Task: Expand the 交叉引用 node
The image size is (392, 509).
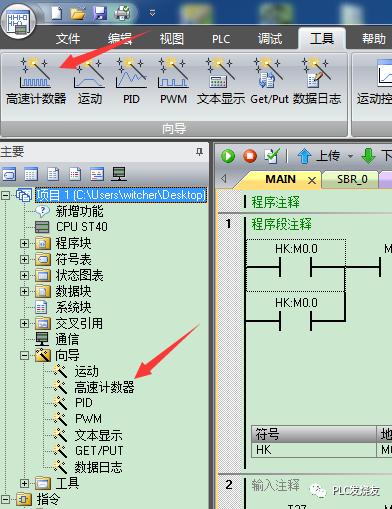Action: [x=24, y=323]
